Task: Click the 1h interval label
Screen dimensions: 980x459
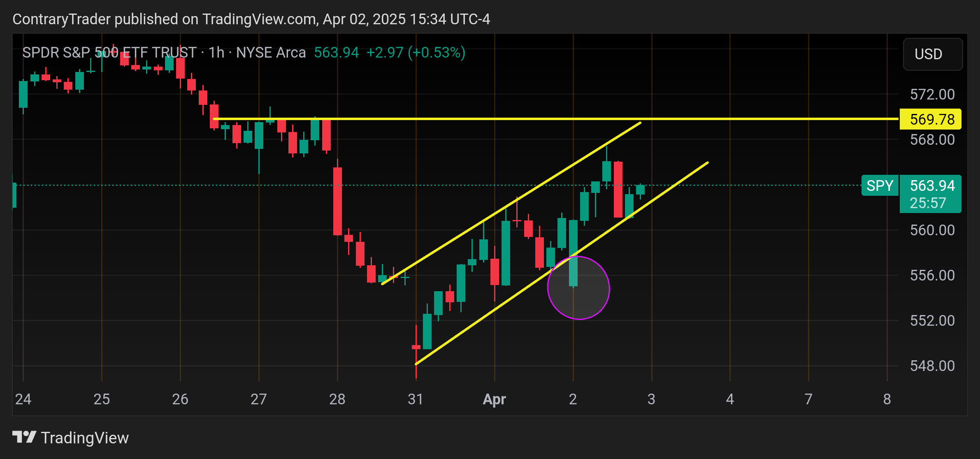Action: (216, 53)
